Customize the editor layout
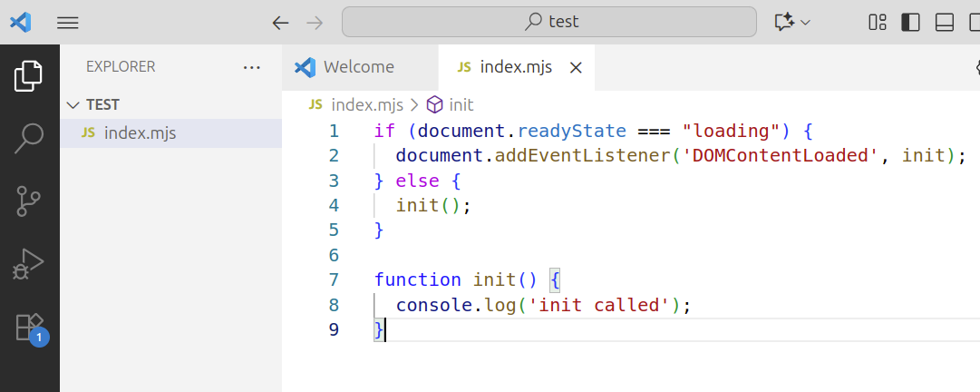 (x=877, y=23)
